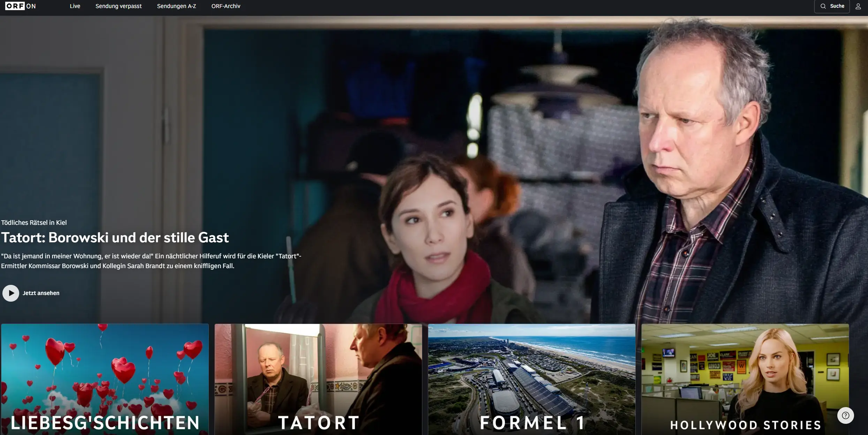The image size is (868, 435).
Task: Click the magnifying glass search icon
Action: click(823, 6)
